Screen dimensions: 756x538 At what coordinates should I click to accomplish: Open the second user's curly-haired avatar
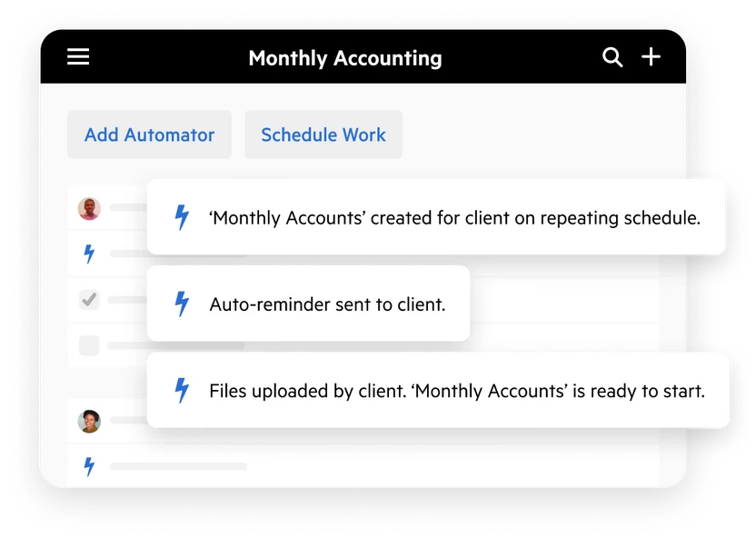[89, 421]
